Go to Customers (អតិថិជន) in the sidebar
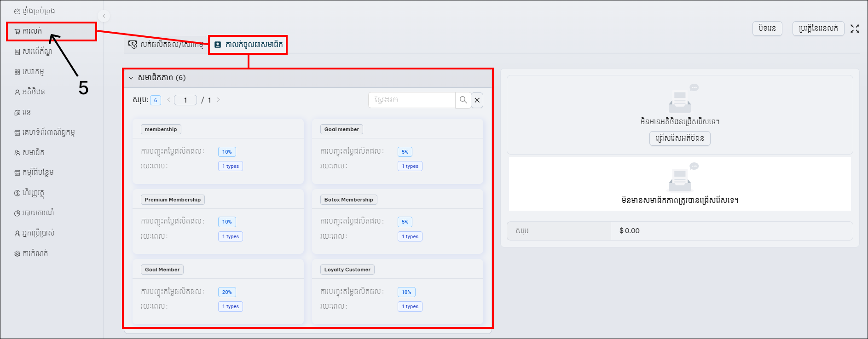 click(x=30, y=92)
